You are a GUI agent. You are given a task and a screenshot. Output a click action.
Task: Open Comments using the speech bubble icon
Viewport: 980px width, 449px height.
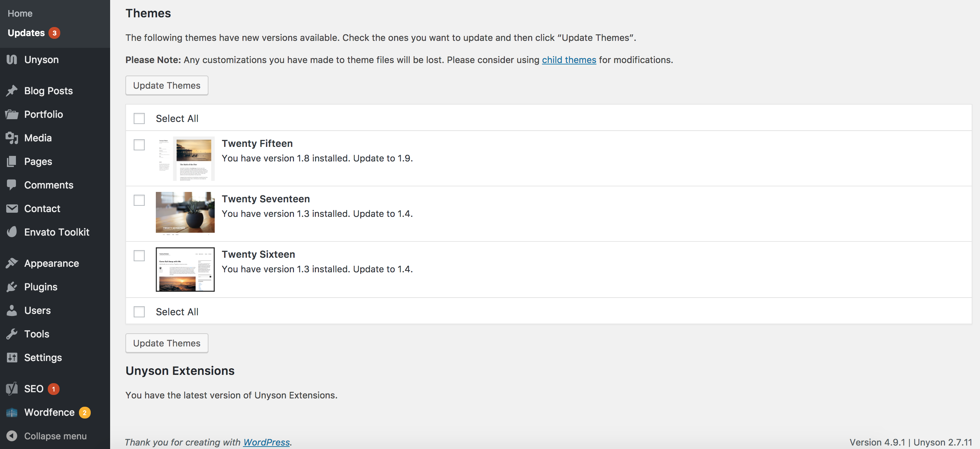click(x=11, y=185)
